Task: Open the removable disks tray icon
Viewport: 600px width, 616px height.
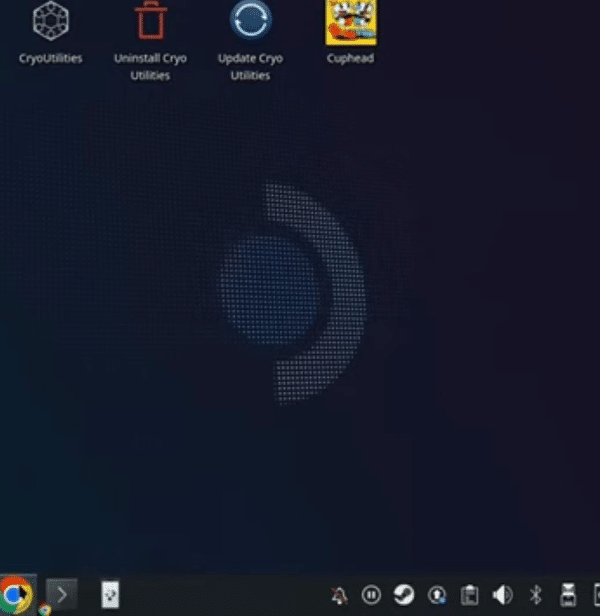Action: pyautogui.click(x=568, y=595)
